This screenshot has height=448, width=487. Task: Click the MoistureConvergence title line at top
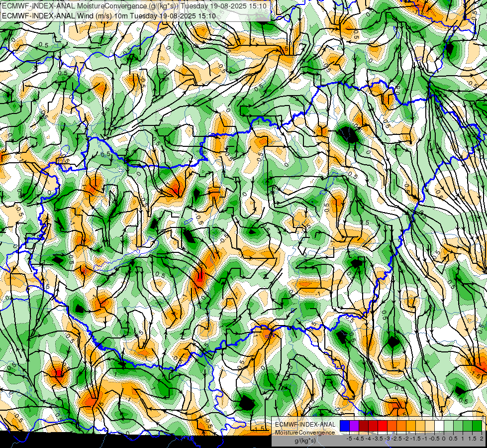tap(134, 5)
